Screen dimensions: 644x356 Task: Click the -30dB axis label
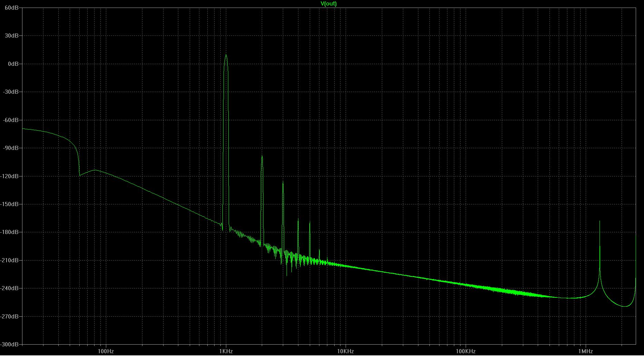tap(11, 92)
